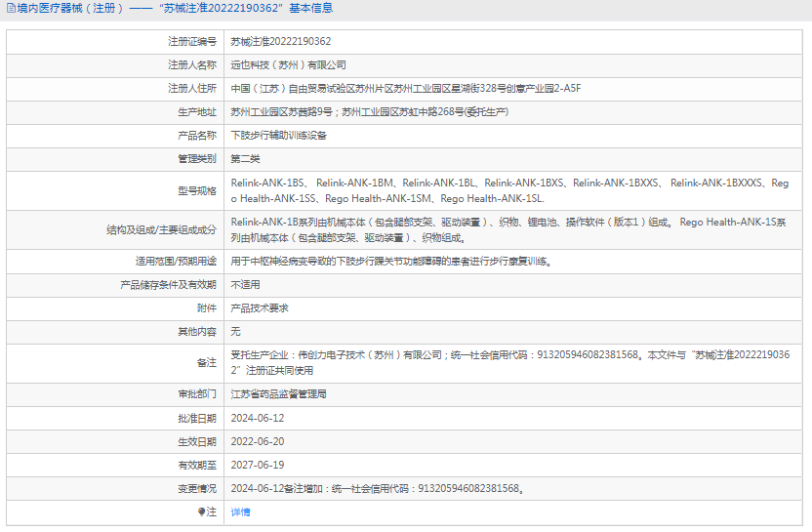Select registrant address with 星湖街328号
812x532 pixels.
[x=405, y=88]
